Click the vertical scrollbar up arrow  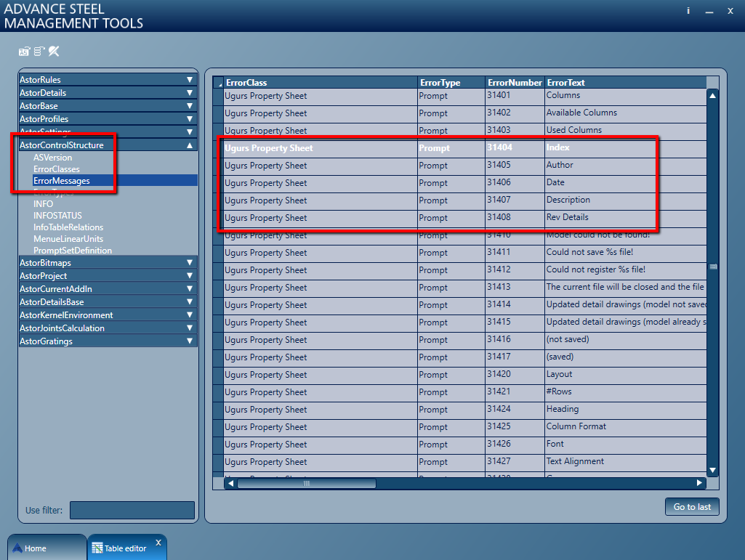(713, 95)
